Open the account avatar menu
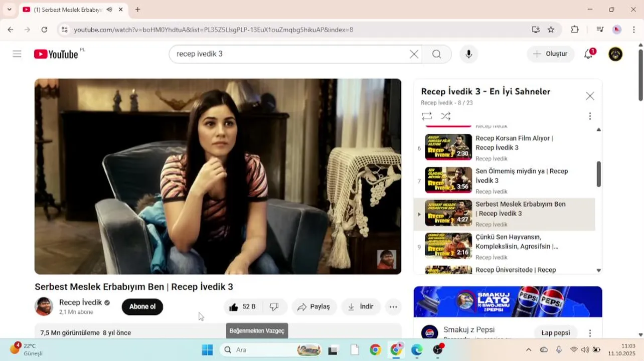The image size is (644, 361). pos(615,54)
